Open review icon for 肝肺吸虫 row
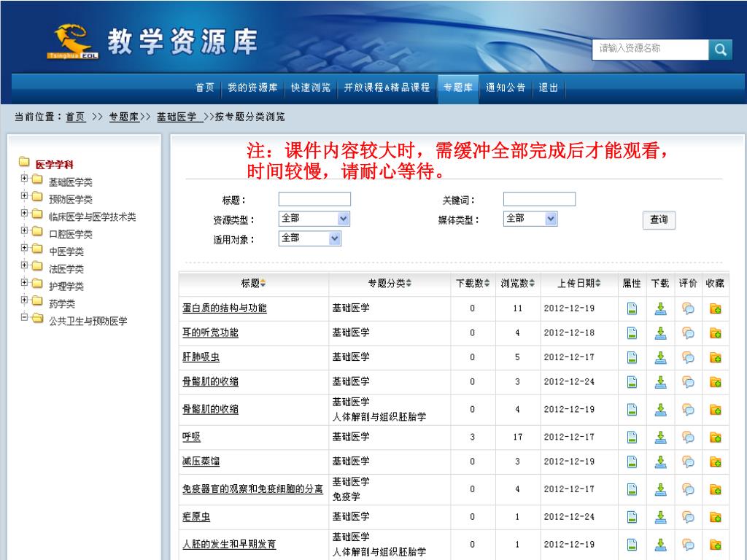 688,357
